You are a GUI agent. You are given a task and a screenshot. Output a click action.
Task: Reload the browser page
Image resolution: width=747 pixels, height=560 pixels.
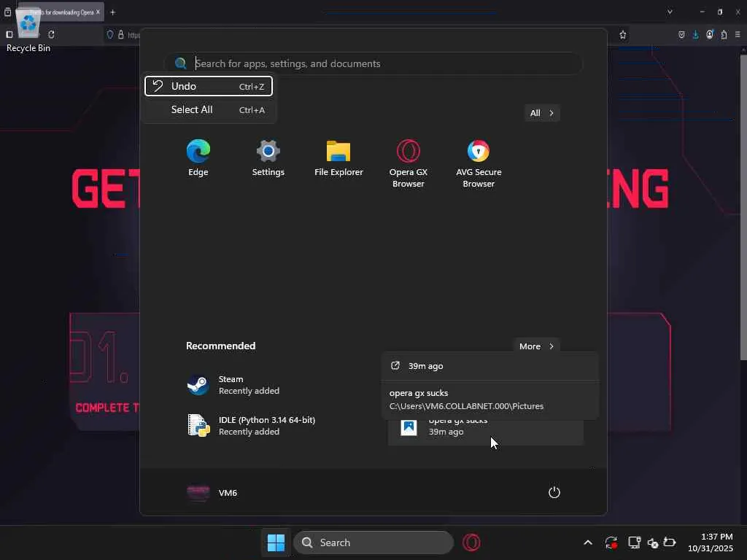52,34
